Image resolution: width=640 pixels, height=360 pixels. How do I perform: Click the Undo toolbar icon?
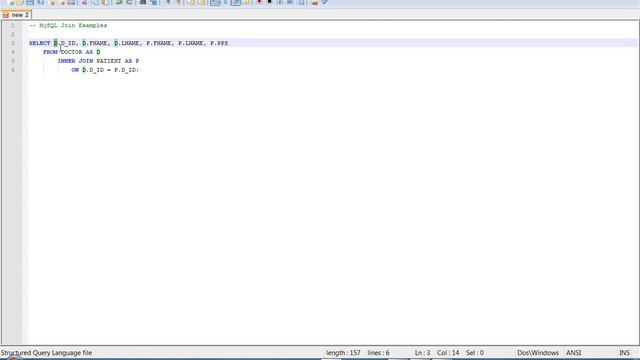coord(119,2)
